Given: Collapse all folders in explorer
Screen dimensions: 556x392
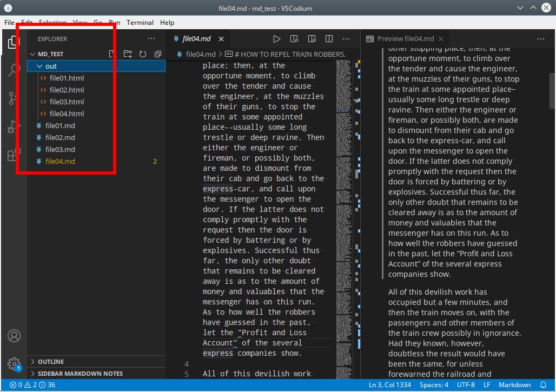Looking at the screenshot, I should coord(158,54).
